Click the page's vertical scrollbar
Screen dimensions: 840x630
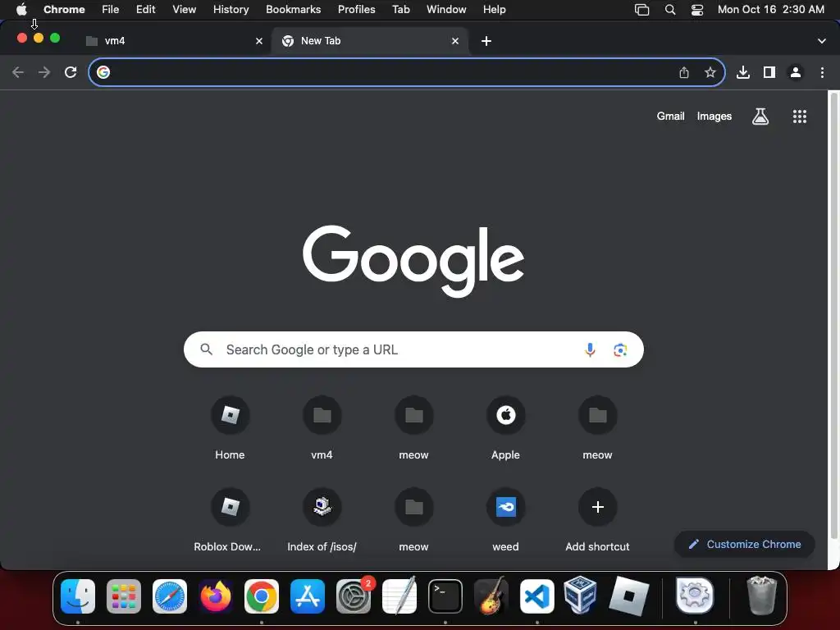(833, 316)
